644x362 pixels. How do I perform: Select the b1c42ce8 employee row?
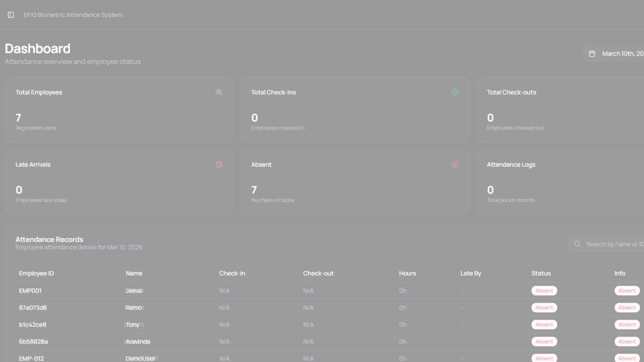33,324
